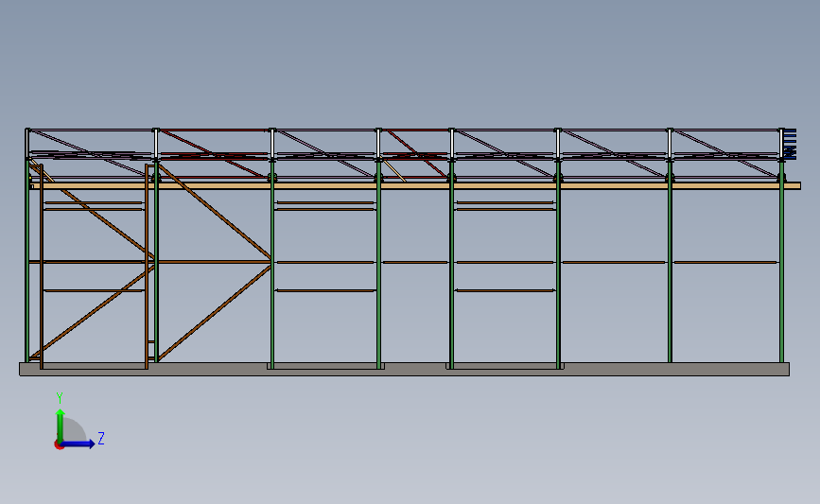Select the long wooden deck plank of the scaffold

pyautogui.click(x=416, y=185)
